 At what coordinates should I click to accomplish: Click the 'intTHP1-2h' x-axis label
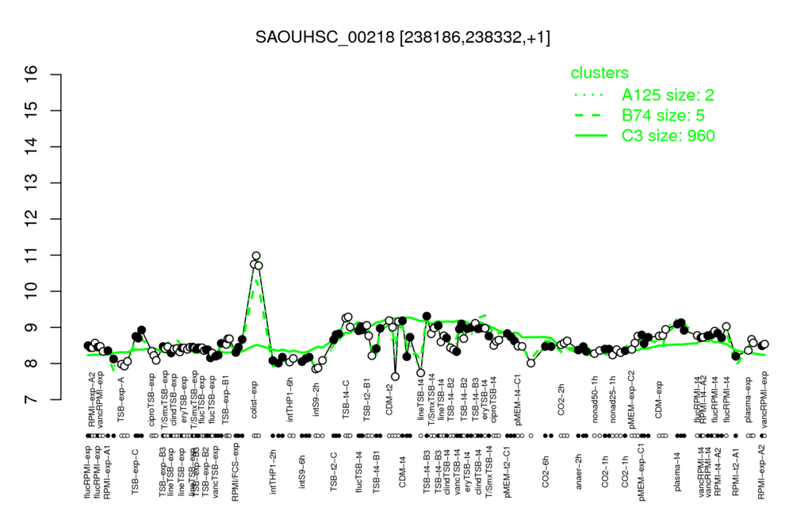pyautogui.click(x=273, y=471)
